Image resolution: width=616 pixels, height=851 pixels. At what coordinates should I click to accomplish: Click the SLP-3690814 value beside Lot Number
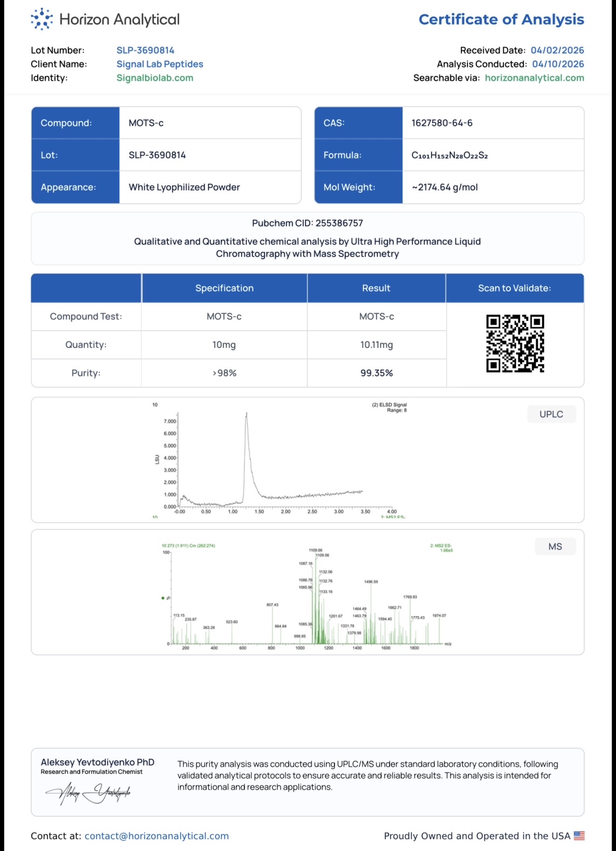[x=146, y=50]
